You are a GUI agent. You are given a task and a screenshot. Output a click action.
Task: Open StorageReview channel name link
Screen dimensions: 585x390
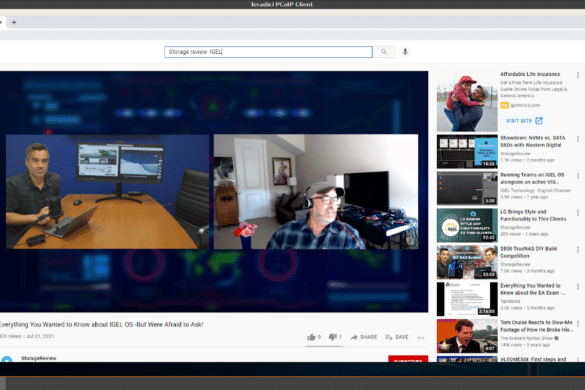click(39, 358)
